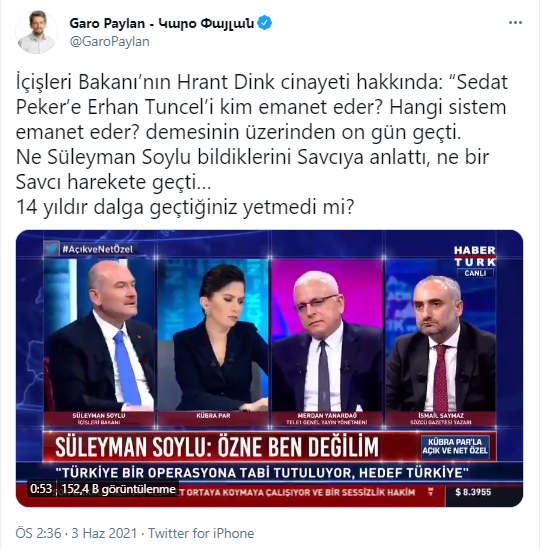
Task: Click the Habertürk Canlı logo in video
Action: click(x=475, y=261)
